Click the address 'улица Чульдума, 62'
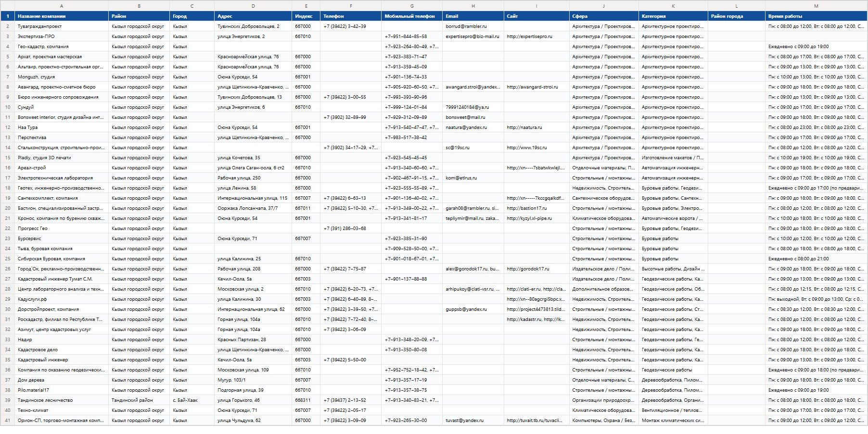868x434 pixels. (253, 421)
